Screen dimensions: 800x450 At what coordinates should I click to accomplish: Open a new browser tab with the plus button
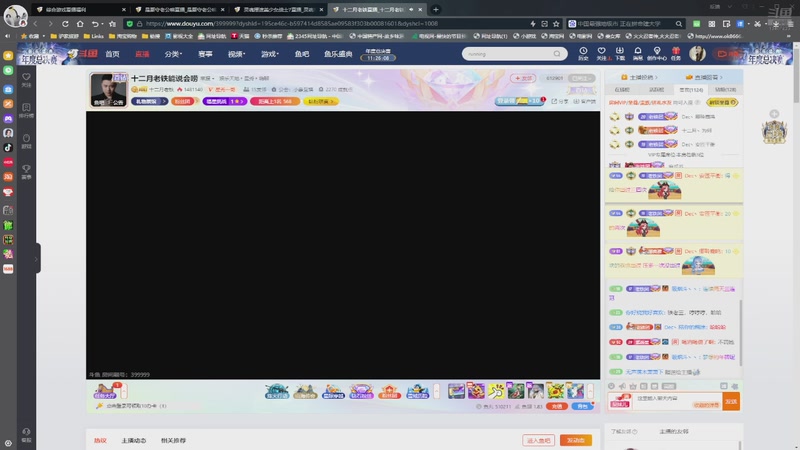pyautogui.click(x=436, y=9)
